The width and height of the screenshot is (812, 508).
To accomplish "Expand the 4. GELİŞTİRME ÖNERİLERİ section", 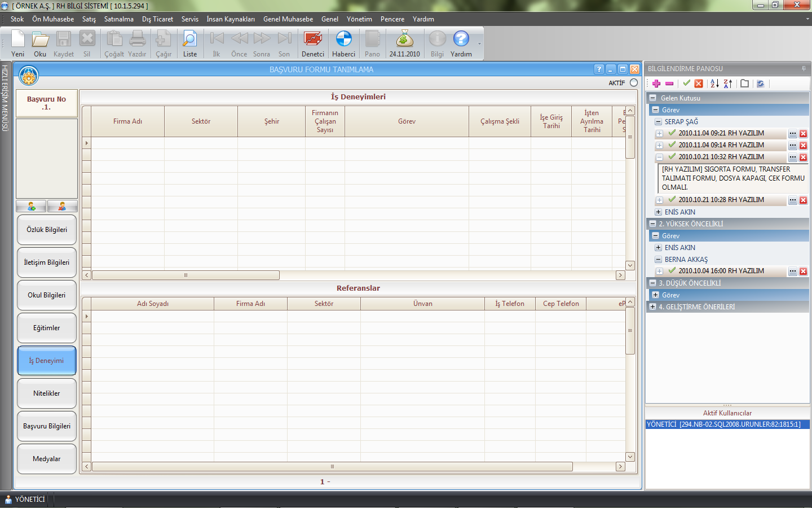I will point(653,307).
